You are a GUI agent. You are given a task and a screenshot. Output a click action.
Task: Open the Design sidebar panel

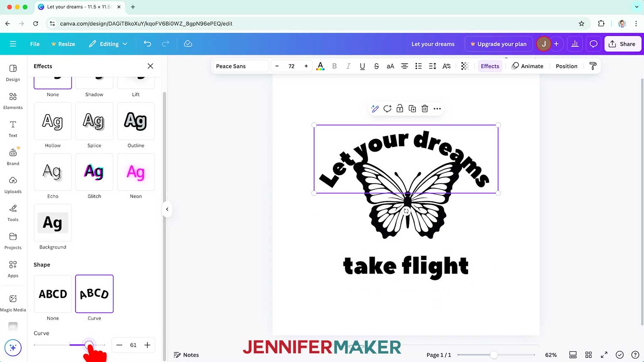point(13,73)
